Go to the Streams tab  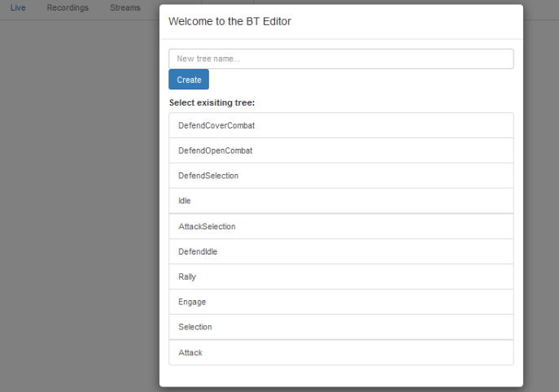click(125, 8)
